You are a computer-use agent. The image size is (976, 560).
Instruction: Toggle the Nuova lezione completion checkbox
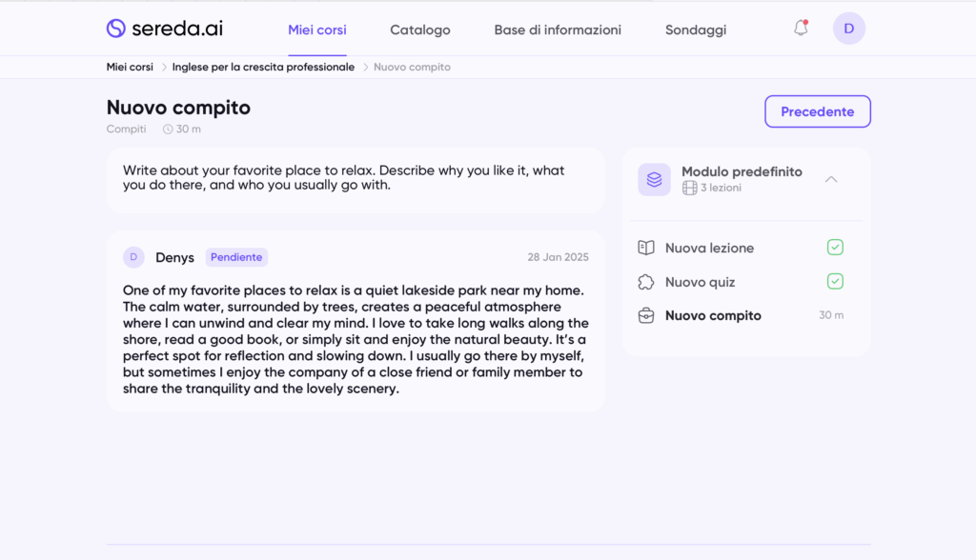pos(835,248)
